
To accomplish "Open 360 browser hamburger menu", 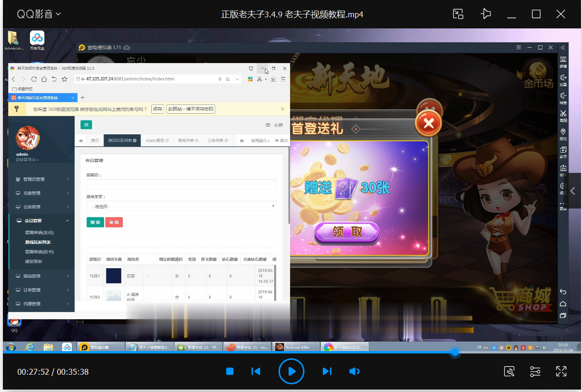I will 283,79.
